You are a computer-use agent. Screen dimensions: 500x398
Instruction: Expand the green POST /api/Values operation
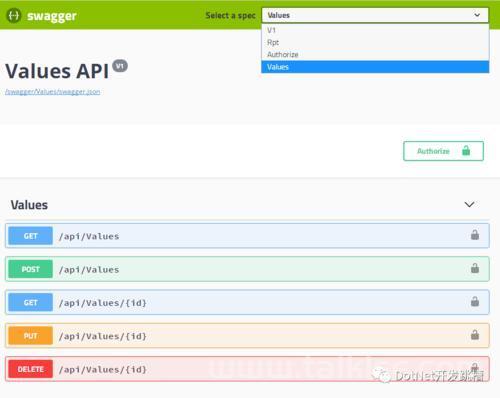[247, 269]
